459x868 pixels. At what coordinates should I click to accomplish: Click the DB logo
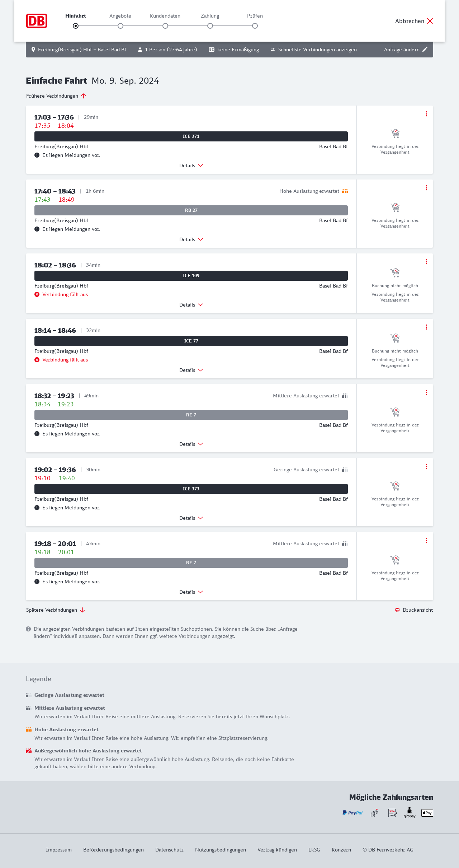point(37,21)
